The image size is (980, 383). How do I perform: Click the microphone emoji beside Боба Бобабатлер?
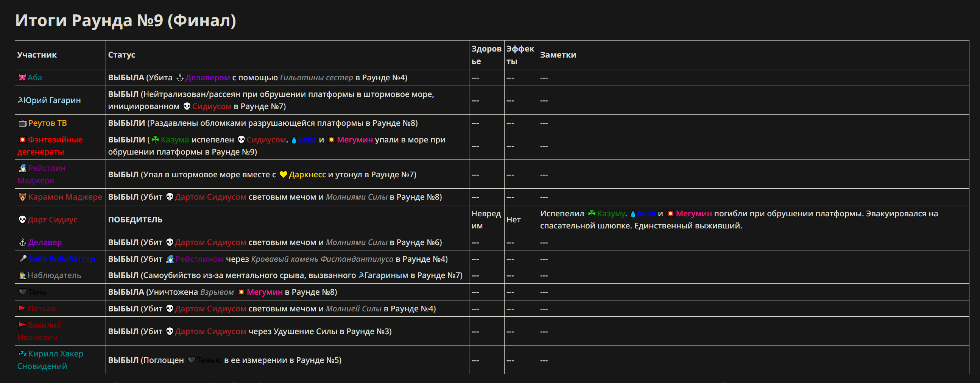tap(22, 259)
